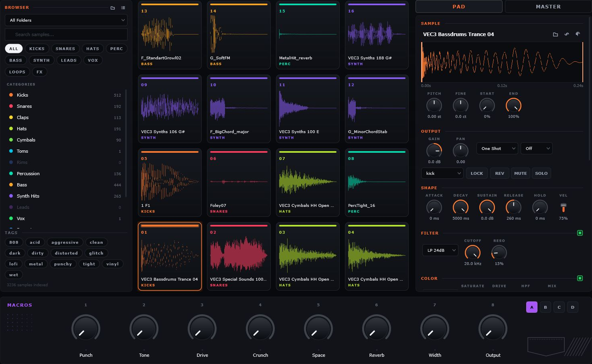
Task: Open the All Folders dropdown
Action: pos(66,20)
